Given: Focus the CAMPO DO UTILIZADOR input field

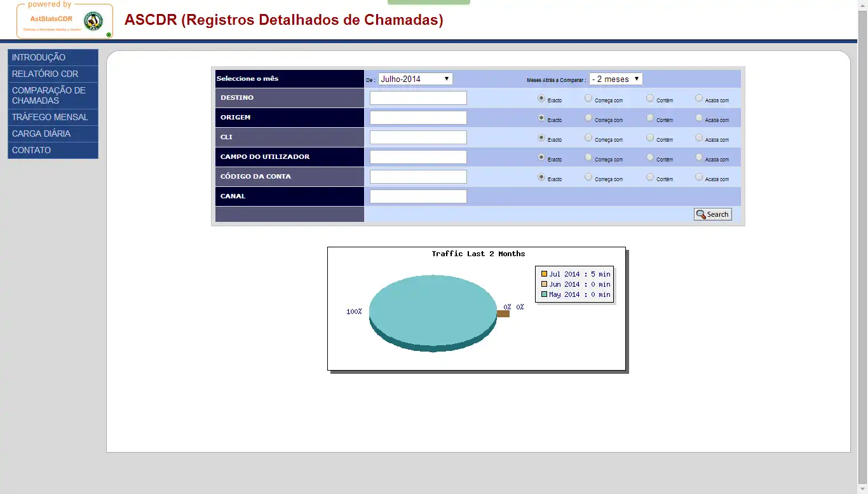Looking at the screenshot, I should click(x=418, y=157).
